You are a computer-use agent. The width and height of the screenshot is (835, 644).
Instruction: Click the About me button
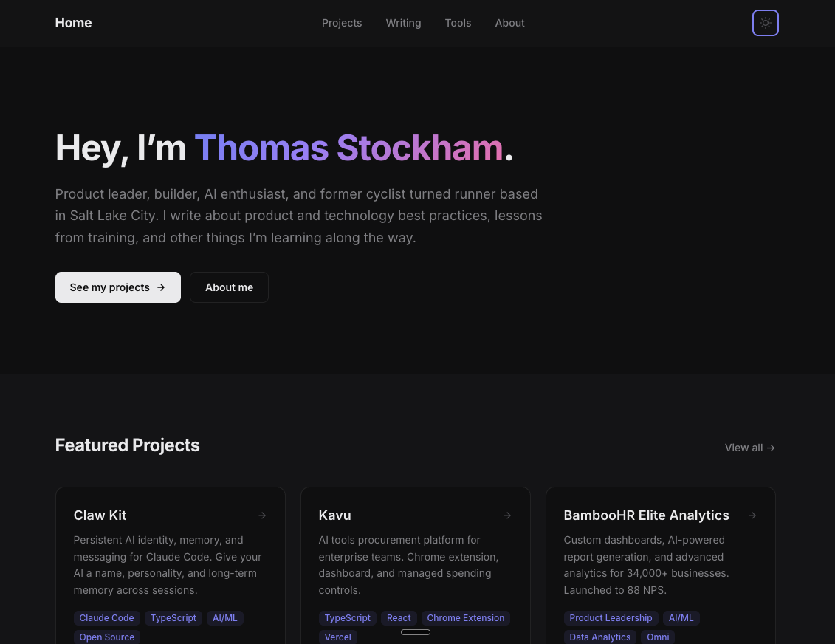[x=229, y=287]
